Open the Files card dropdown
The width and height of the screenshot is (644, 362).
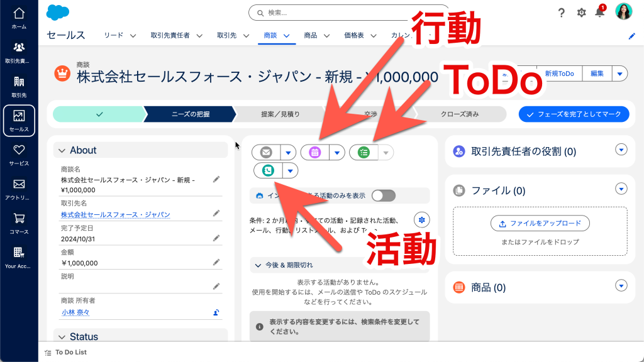621,189
